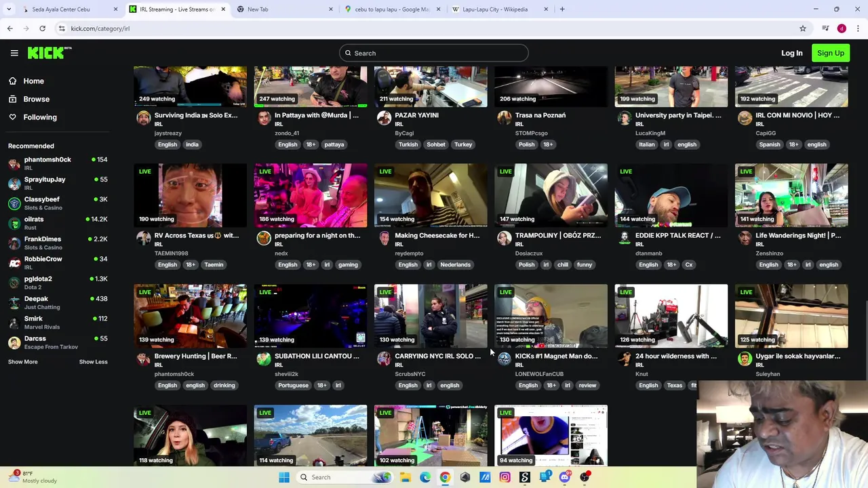Open the Making Cheesecake stream thumbnail
Screen dimensions: 868x488
pyautogui.click(x=431, y=195)
